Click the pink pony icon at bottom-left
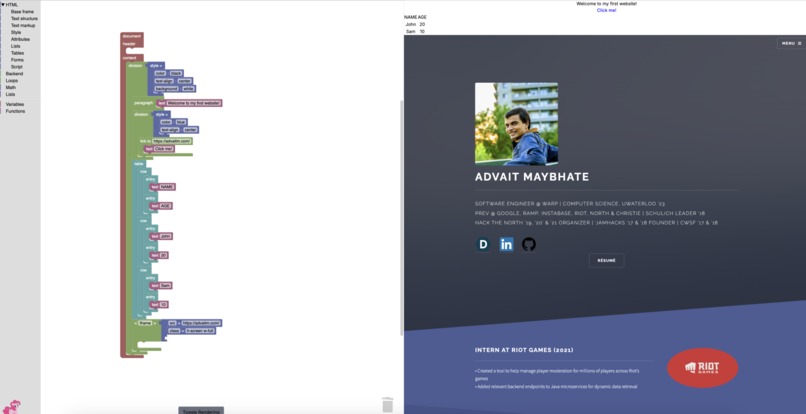Screen dimensions: 806x414 [13, 406]
